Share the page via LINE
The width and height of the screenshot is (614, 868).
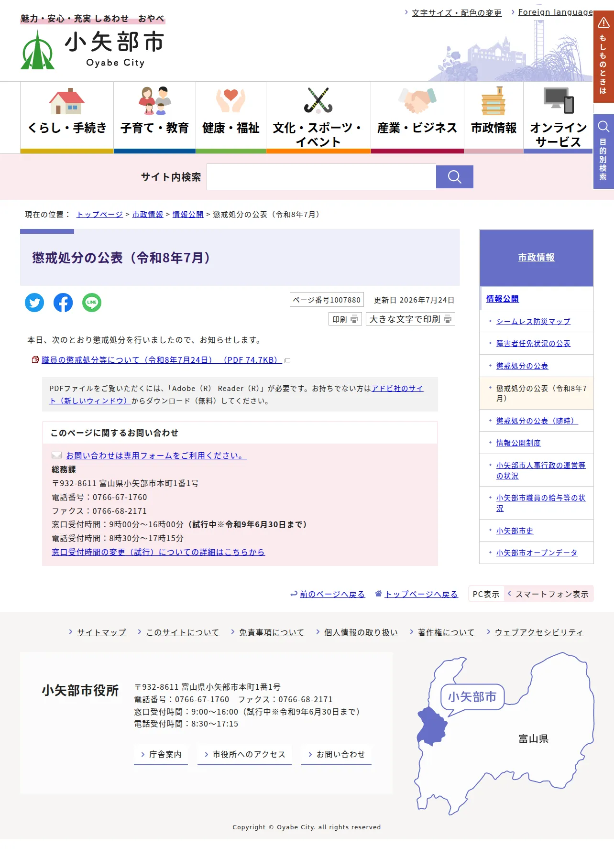pos(92,303)
